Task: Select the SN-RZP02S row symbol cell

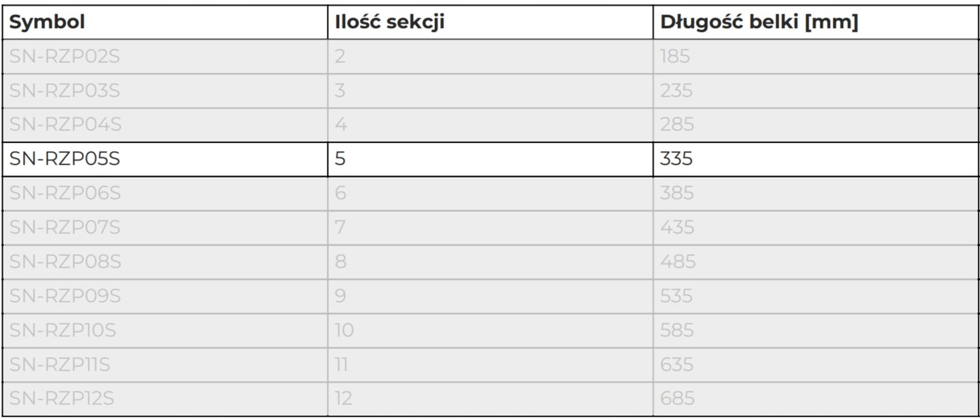Action: (x=65, y=56)
